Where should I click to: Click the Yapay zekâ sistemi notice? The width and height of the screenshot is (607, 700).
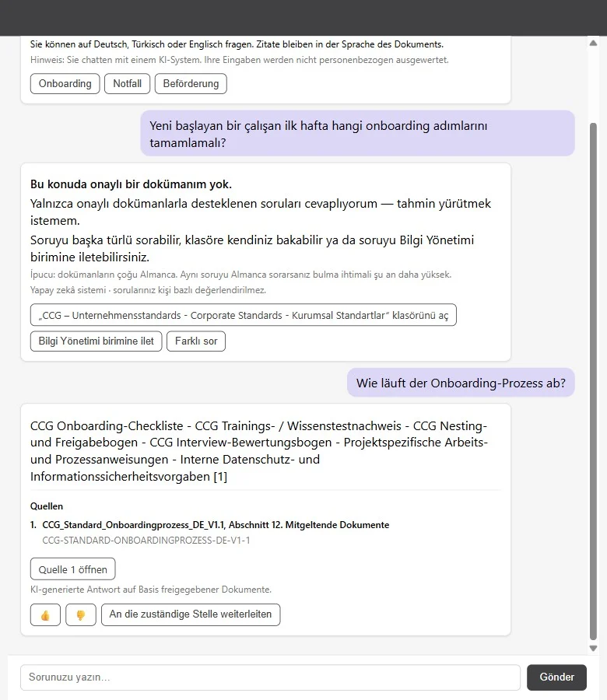[148, 290]
